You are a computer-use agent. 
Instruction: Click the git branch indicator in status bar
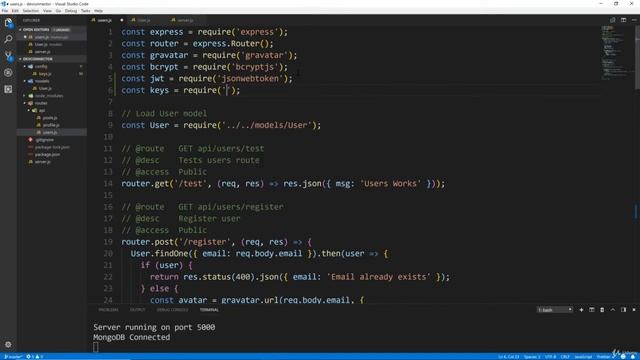coord(12,357)
